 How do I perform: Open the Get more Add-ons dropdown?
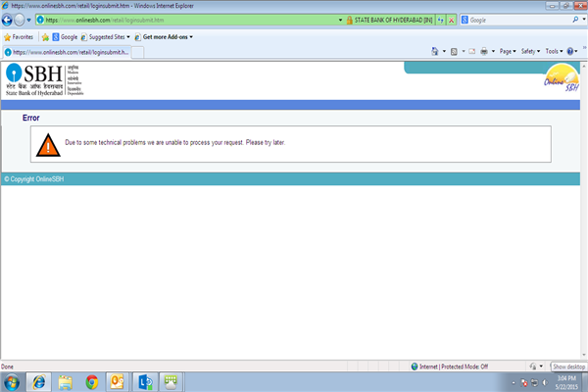164,37
